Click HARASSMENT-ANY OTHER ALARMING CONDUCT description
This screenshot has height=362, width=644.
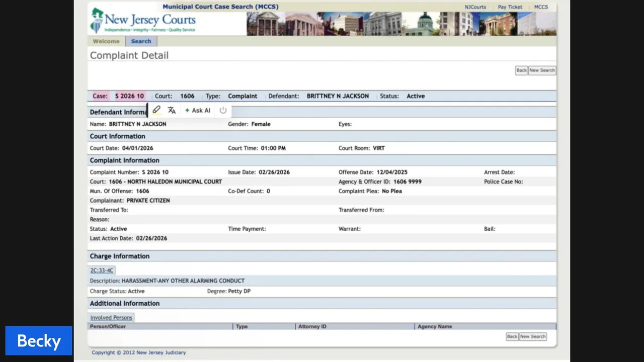click(183, 281)
